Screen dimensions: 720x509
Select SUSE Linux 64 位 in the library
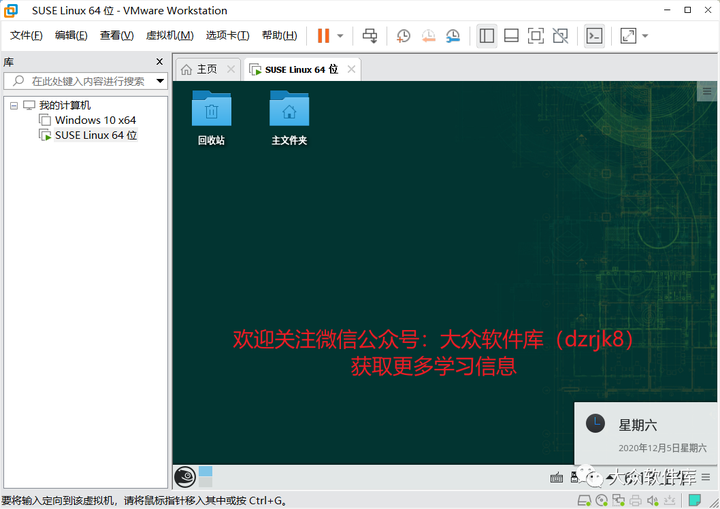[x=96, y=135]
